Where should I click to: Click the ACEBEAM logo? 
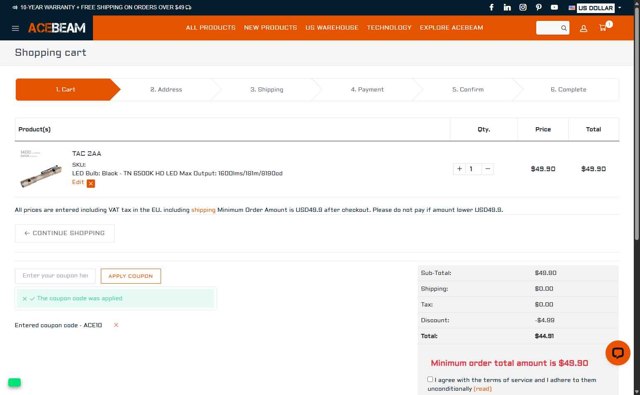coord(57,28)
